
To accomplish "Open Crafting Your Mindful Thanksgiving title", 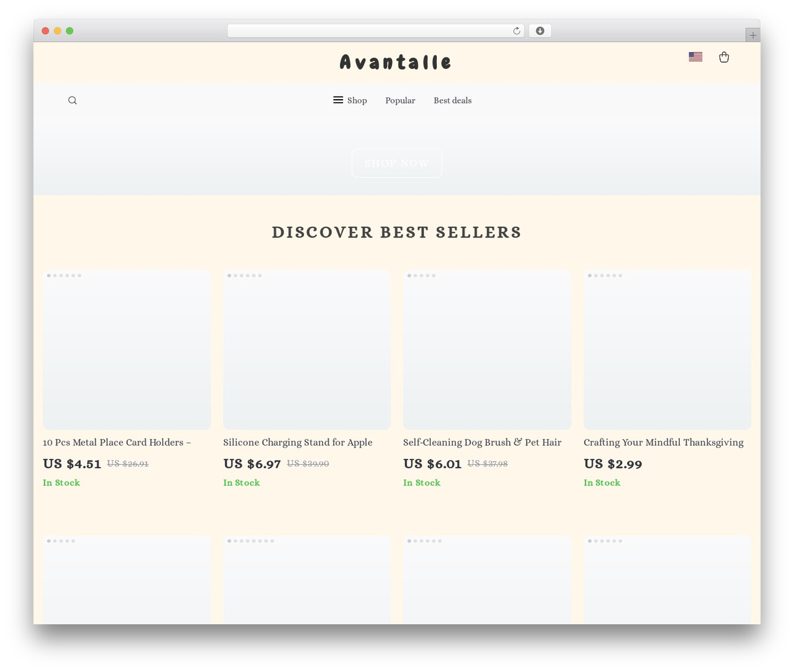I will 663,443.
